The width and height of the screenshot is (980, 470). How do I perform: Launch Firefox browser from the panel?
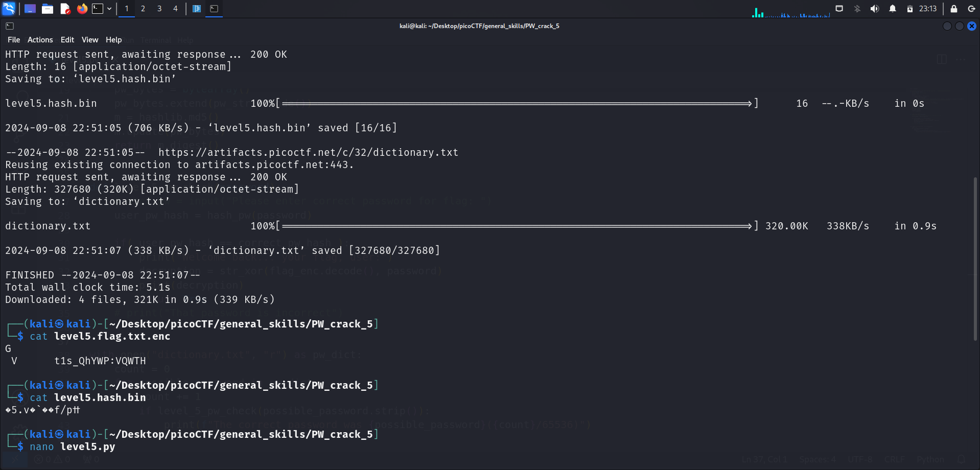[x=82, y=9]
